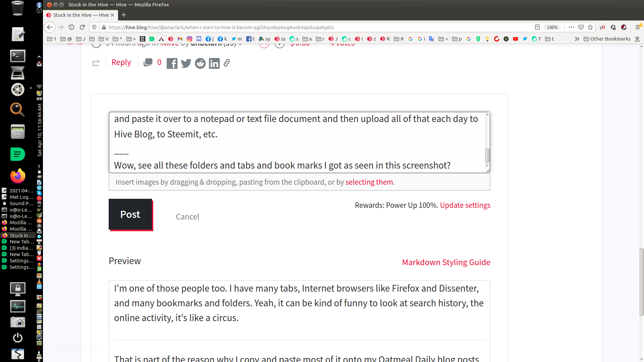
Task: Toggle the Rewards Power Up 100% setting
Action: (x=465, y=205)
